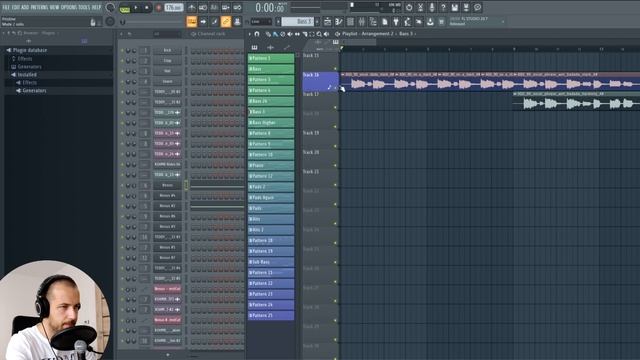Open the Piano roll window icon
Viewport: 640px width, 360px height.
339,22
